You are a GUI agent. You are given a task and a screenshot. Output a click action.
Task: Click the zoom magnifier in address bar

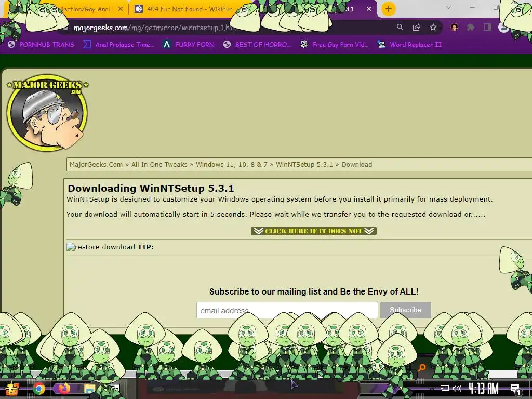pyautogui.click(x=400, y=27)
